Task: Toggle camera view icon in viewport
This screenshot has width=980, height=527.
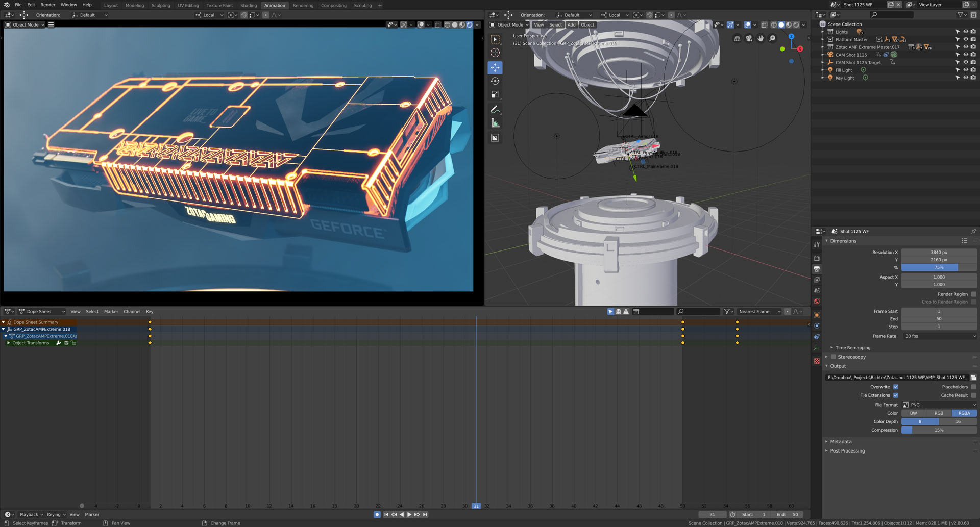Action: (749, 39)
